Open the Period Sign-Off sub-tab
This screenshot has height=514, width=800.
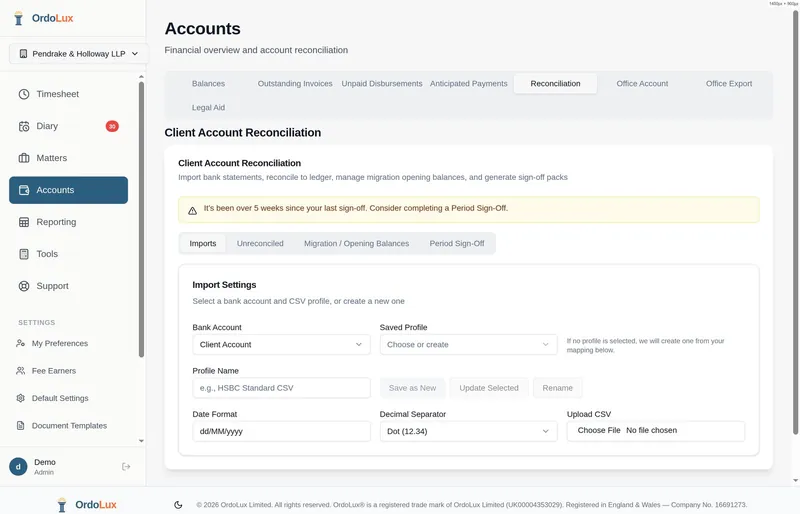(x=457, y=243)
